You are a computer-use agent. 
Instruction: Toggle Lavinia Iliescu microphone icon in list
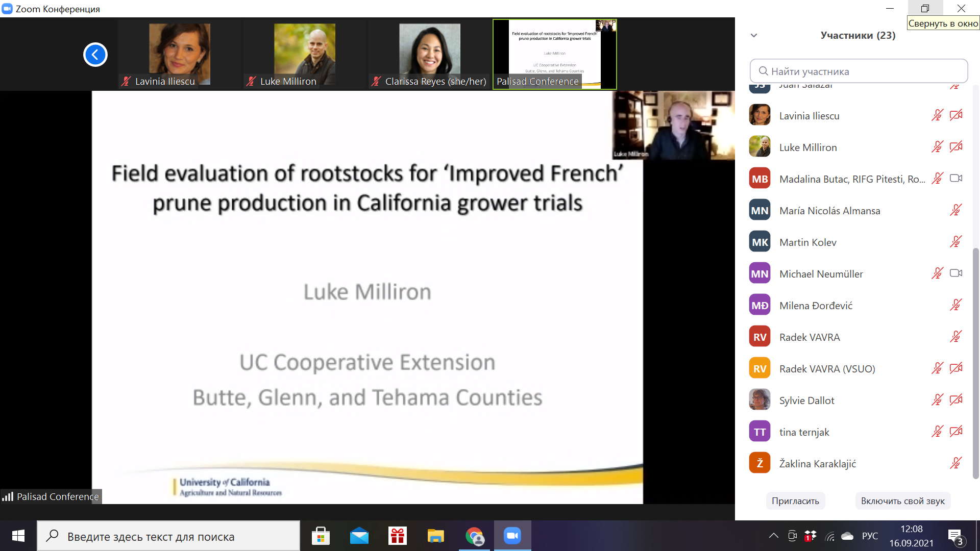tap(937, 115)
